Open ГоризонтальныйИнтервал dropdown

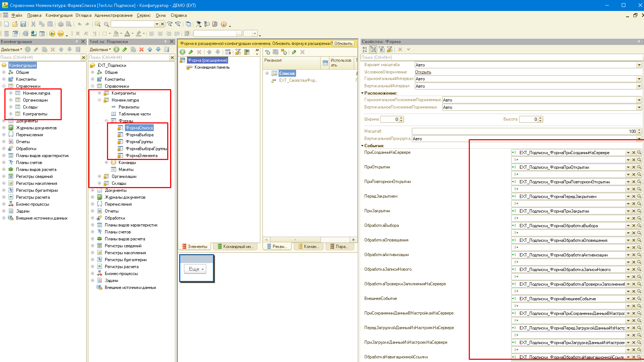tap(639, 79)
